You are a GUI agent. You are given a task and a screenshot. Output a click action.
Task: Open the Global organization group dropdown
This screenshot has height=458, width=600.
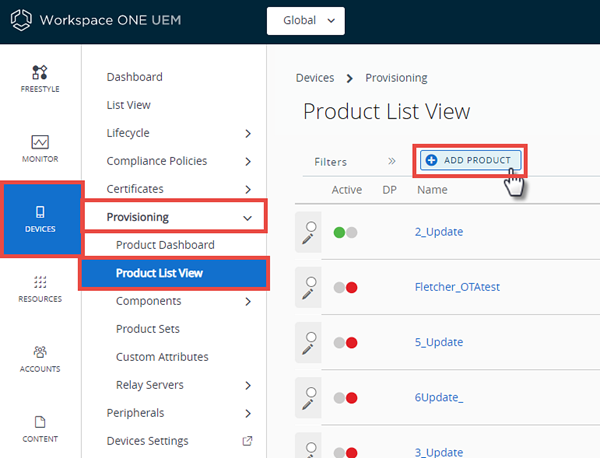click(306, 21)
